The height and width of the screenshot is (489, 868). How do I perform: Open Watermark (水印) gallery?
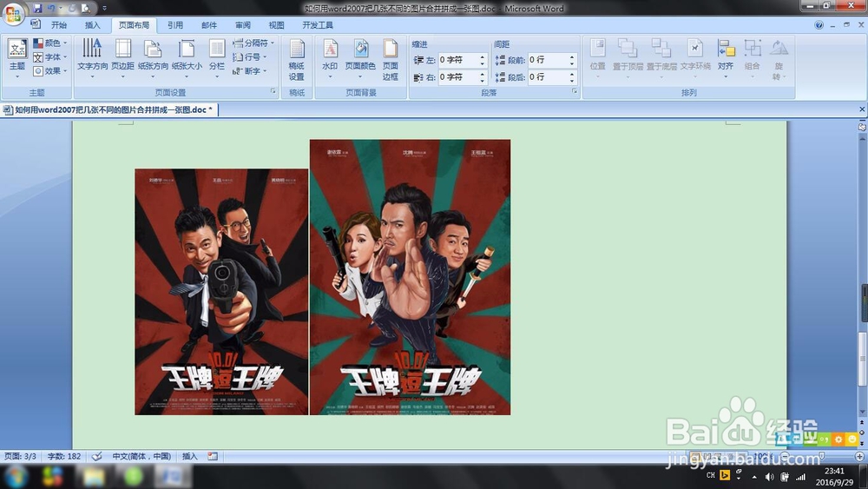330,58
